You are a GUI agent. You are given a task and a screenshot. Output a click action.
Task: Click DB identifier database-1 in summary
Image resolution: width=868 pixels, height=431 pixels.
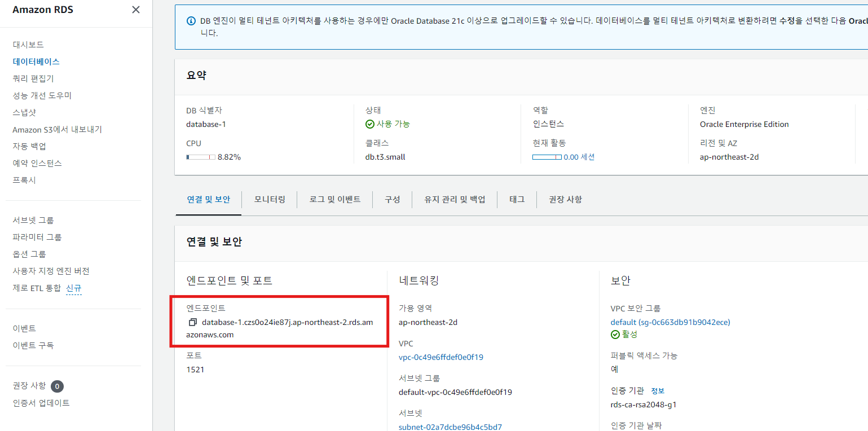point(206,124)
